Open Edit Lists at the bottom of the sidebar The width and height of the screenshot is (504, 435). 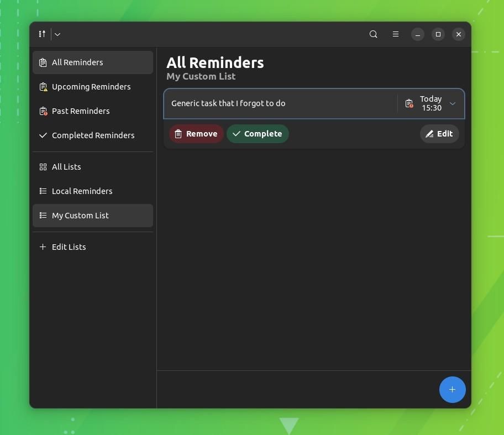click(x=69, y=247)
